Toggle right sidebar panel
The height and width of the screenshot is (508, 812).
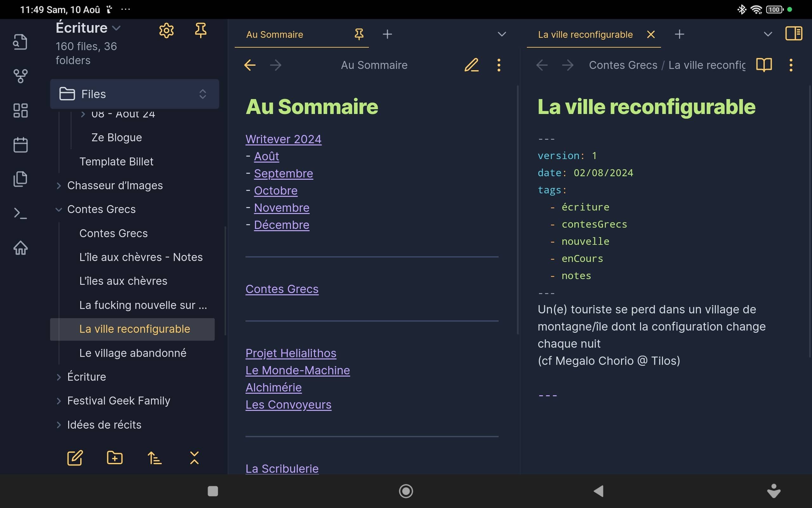pos(794,34)
